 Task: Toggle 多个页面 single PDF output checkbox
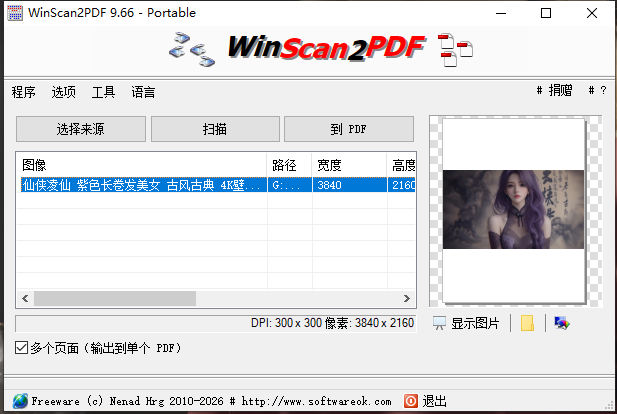click(22, 347)
